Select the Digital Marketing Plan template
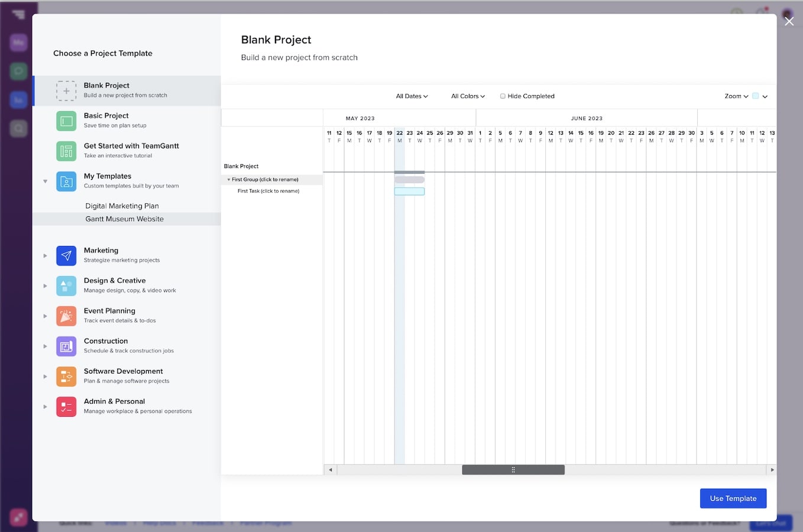The height and width of the screenshot is (532, 803). coord(122,206)
